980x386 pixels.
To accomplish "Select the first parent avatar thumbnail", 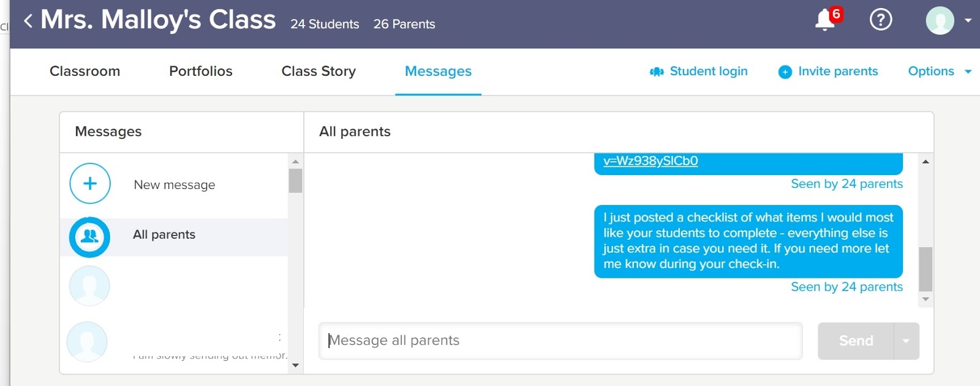I will click(x=89, y=286).
